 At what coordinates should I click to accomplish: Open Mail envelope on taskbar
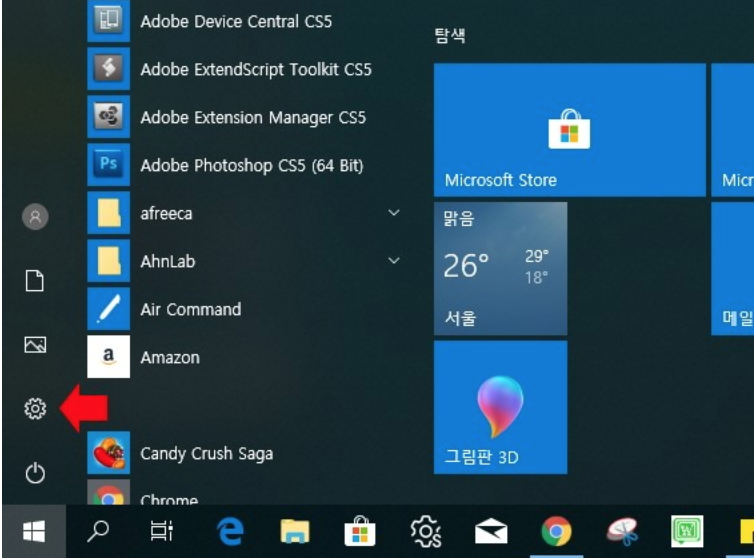491,532
